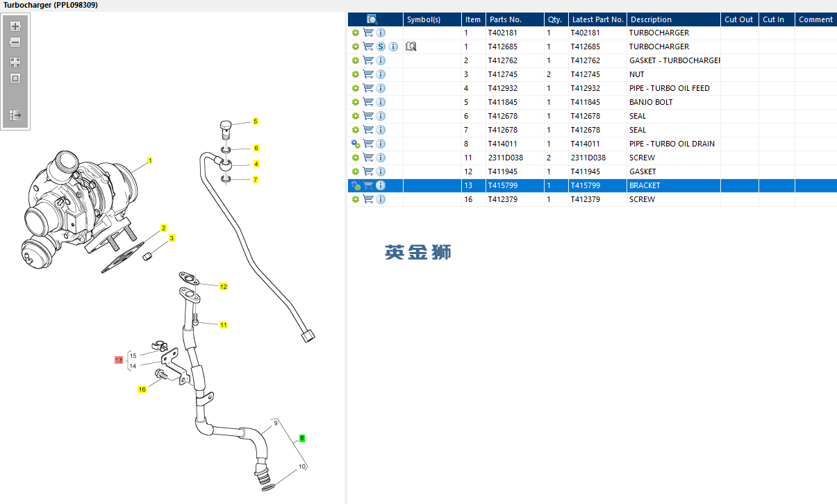Viewport: 837px width, 504px height.
Task: Click the Description column header
Action: (x=674, y=19)
